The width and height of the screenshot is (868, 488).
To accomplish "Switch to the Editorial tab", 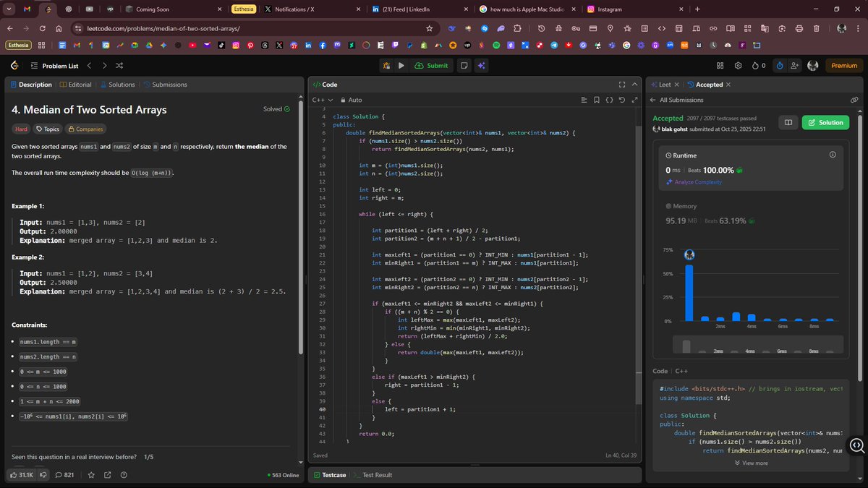I will pyautogui.click(x=75, y=85).
